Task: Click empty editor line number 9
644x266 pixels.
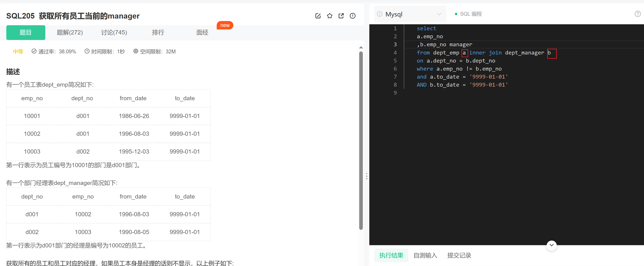Action: 395,93
